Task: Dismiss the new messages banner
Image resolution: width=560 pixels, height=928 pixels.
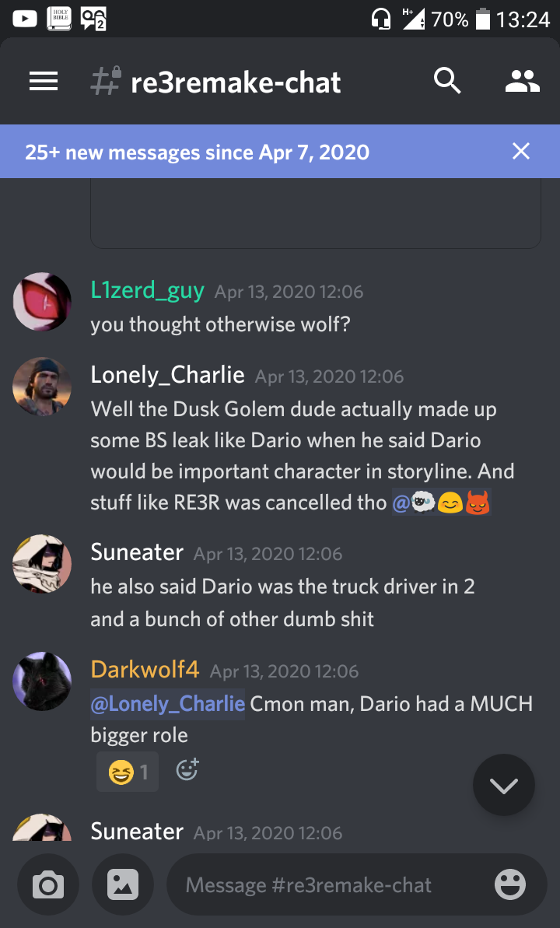Action: coord(521,152)
